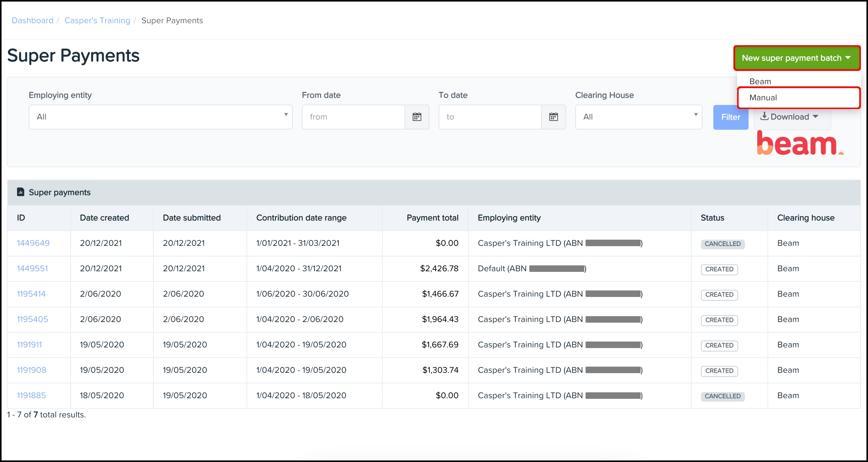Viewport: 868px width, 462px height.
Task: Click the Download arrow icon
Action: point(764,116)
